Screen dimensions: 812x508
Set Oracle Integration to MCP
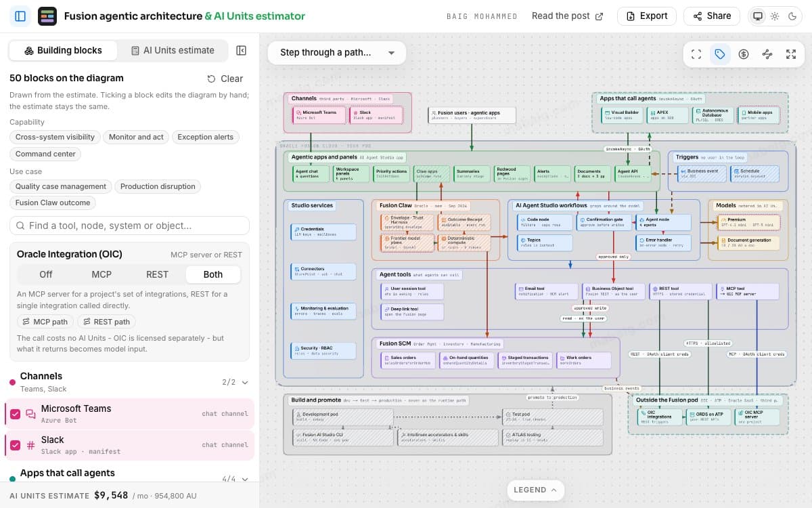[101, 274]
